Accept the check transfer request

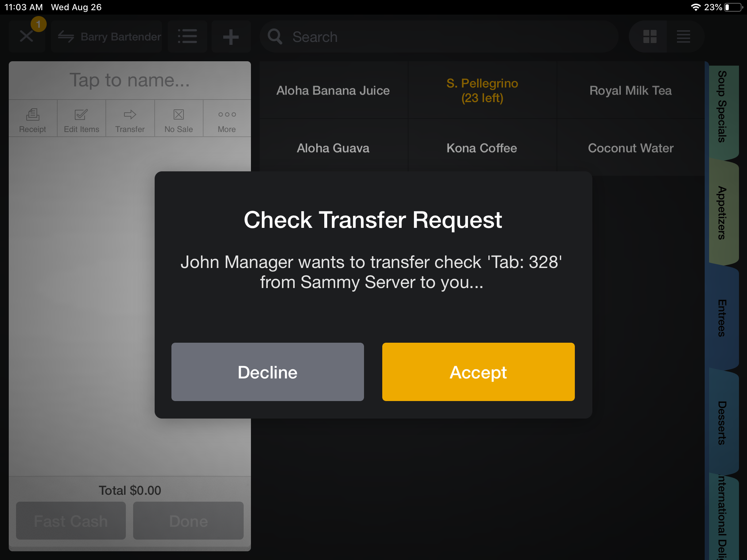(478, 372)
